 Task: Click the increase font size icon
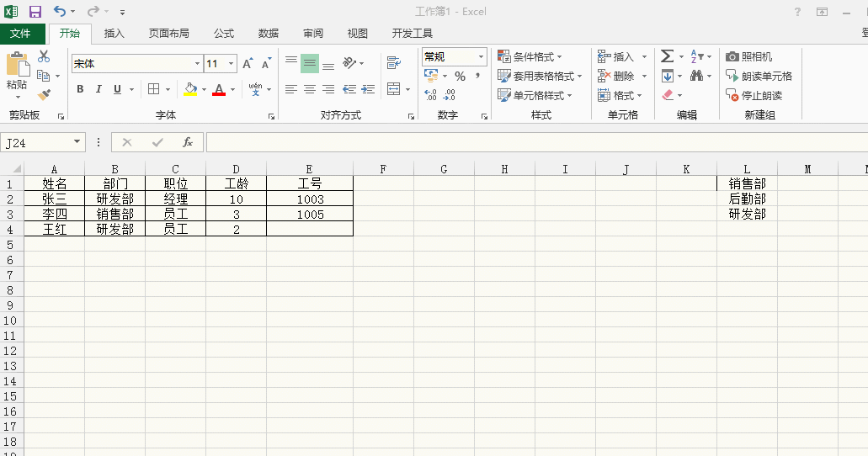[x=248, y=64]
